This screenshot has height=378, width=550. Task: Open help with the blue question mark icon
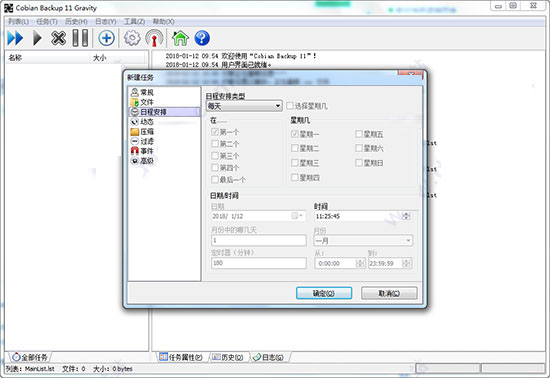tap(202, 38)
